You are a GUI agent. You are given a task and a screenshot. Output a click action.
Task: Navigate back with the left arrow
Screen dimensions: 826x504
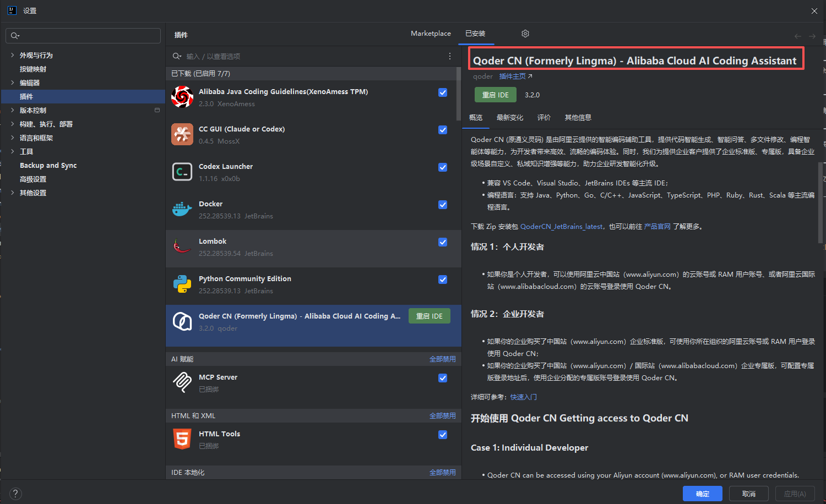(798, 36)
